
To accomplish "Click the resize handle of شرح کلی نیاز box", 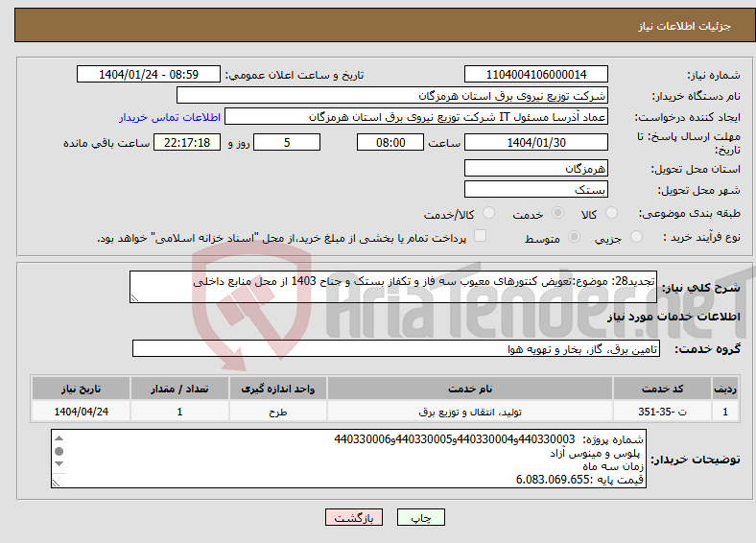I will pos(134,298).
